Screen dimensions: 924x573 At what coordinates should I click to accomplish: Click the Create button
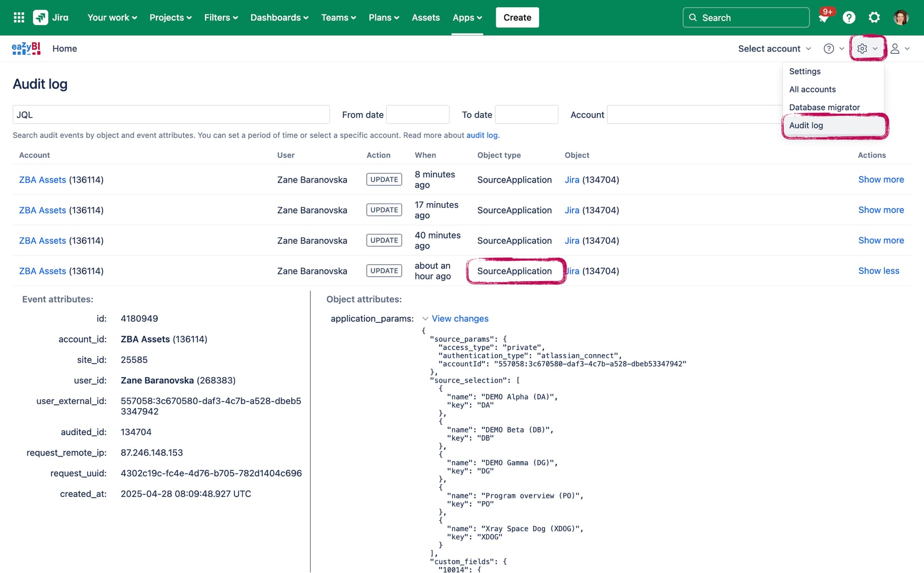517,17
